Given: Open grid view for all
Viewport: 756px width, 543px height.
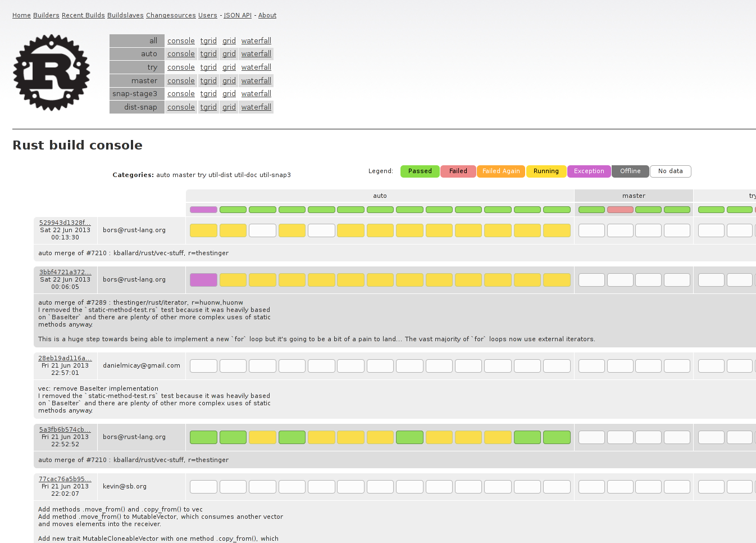Looking at the screenshot, I should [229, 40].
